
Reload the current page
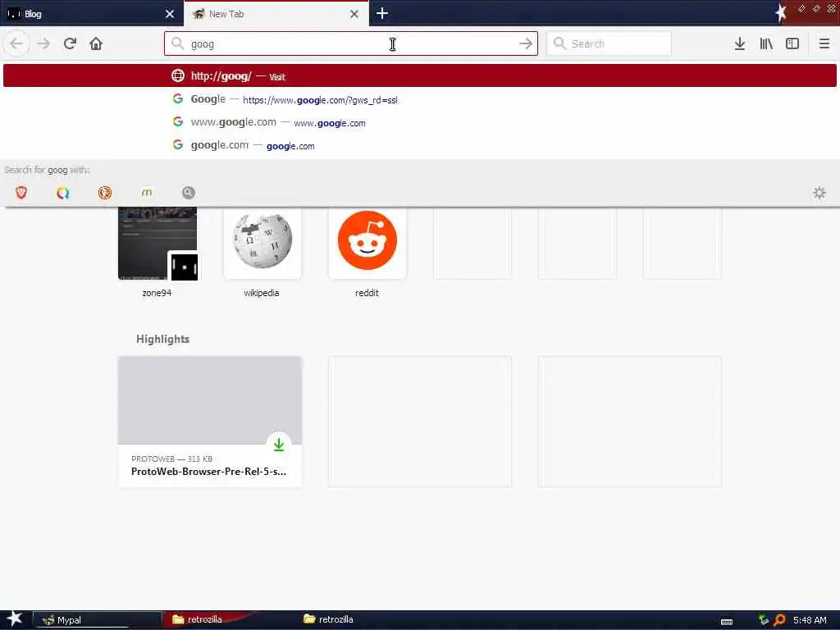[70, 44]
